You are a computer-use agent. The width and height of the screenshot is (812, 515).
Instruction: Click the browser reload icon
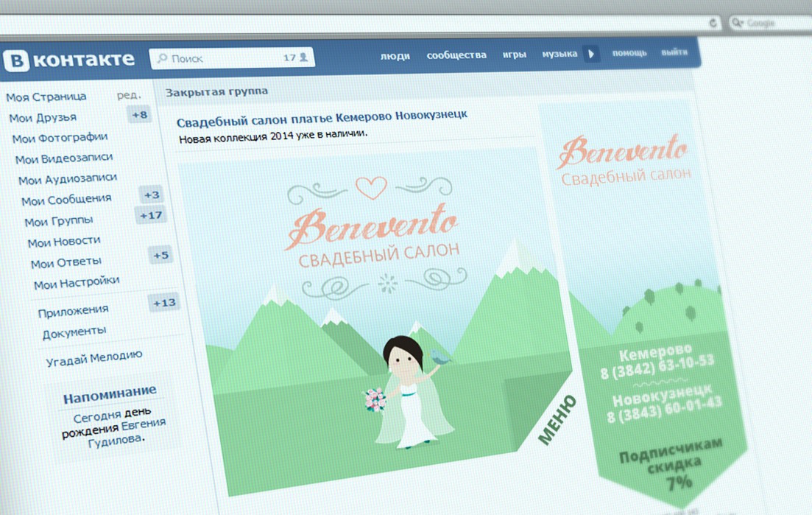click(713, 23)
